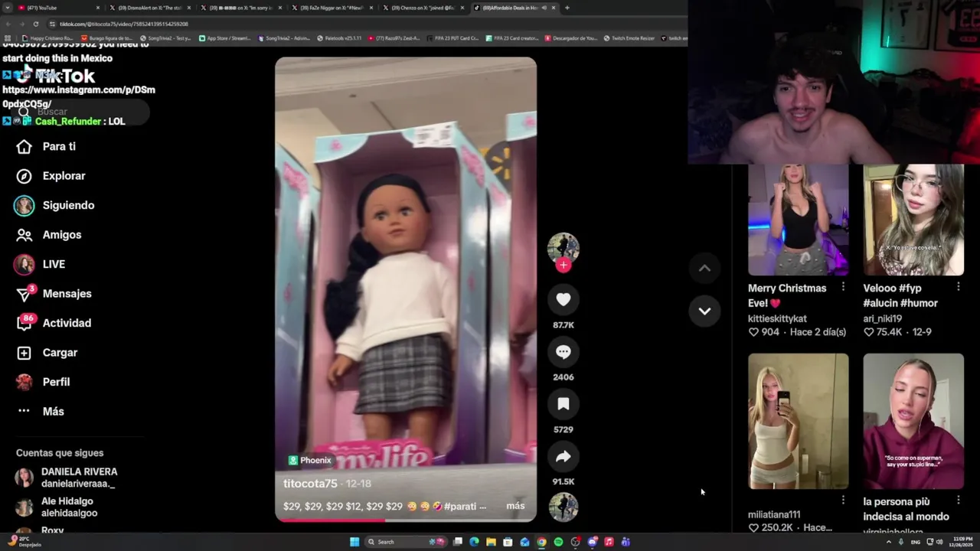Screen dimensions: 980x551
Task: Open options for la persona più indecisa video
Action: (959, 500)
